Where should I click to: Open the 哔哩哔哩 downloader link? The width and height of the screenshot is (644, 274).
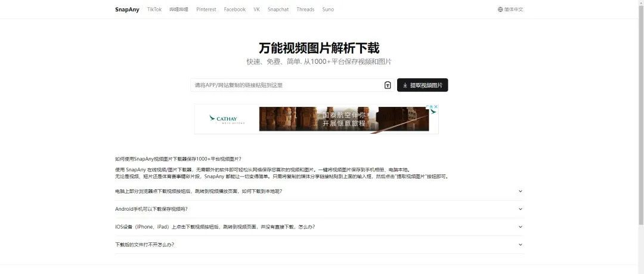[179, 10]
